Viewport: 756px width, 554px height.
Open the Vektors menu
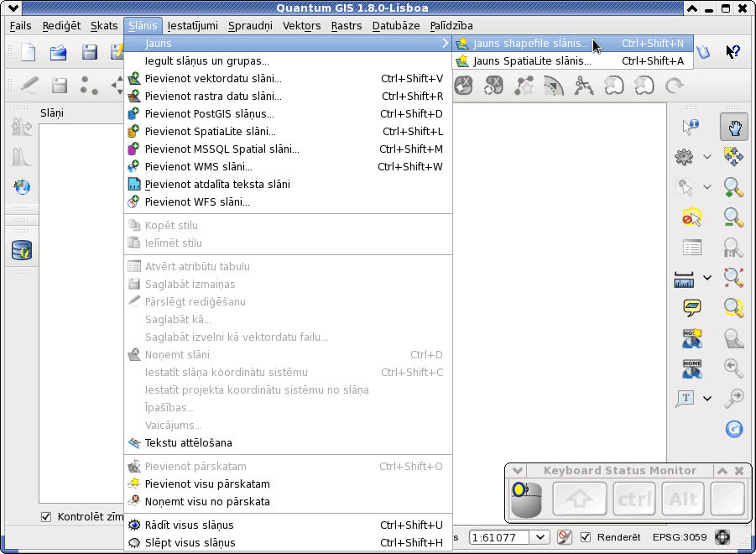click(x=301, y=25)
